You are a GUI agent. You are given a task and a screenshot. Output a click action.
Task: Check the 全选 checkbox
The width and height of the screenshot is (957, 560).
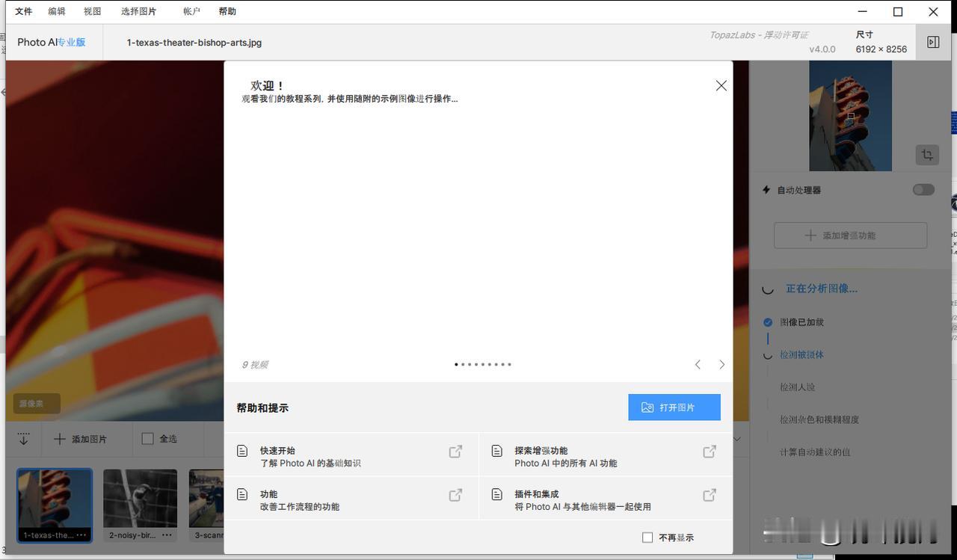click(x=147, y=439)
